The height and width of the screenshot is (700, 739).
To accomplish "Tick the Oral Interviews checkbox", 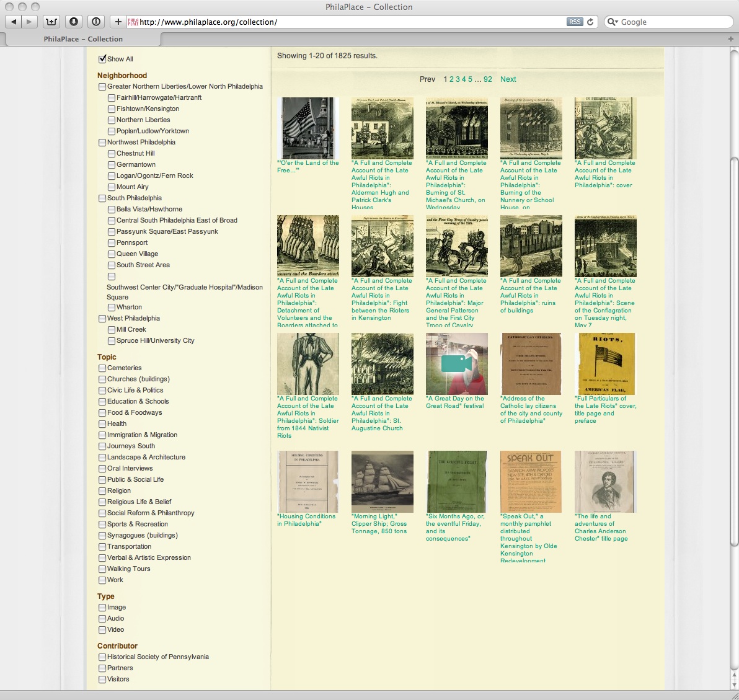I will tap(102, 469).
